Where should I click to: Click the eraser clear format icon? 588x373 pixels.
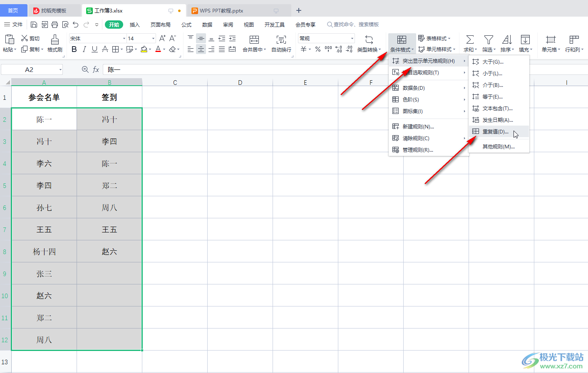(172, 49)
